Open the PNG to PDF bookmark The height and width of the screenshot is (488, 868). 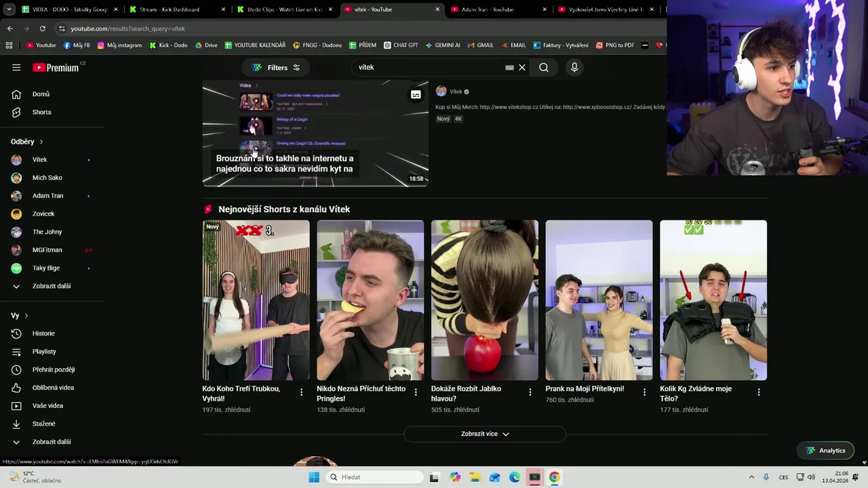pos(614,45)
